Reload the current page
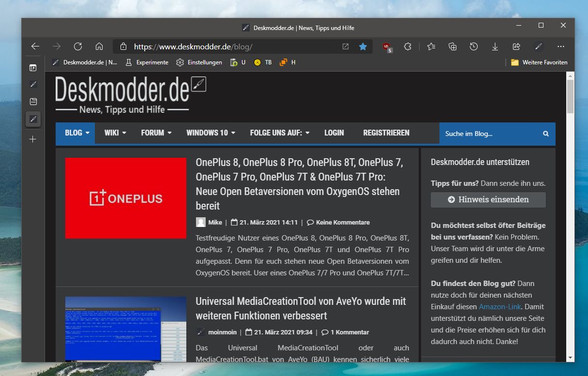 78,46
